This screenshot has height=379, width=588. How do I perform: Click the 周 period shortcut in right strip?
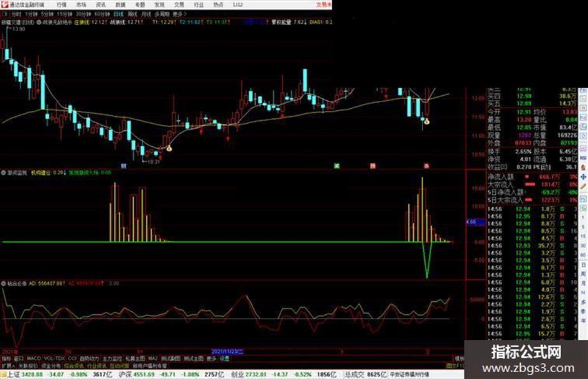[x=583, y=274]
